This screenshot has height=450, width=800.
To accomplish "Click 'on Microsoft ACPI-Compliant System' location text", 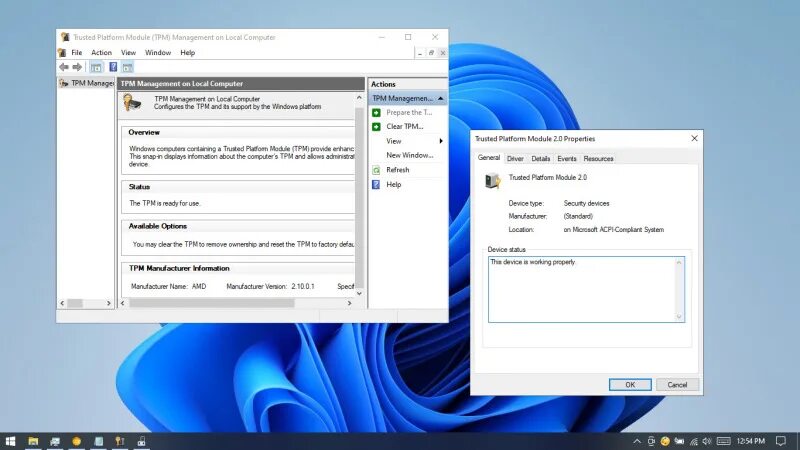I will [613, 230].
